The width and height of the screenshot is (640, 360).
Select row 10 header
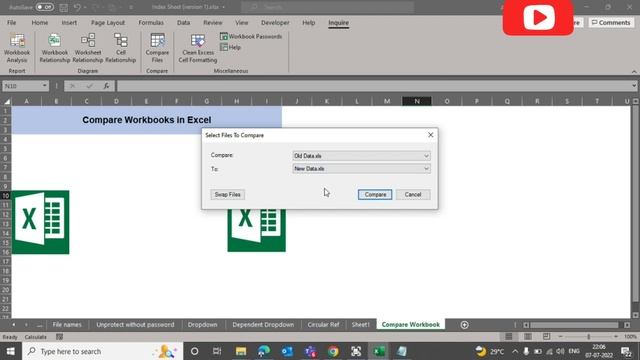pos(6,196)
